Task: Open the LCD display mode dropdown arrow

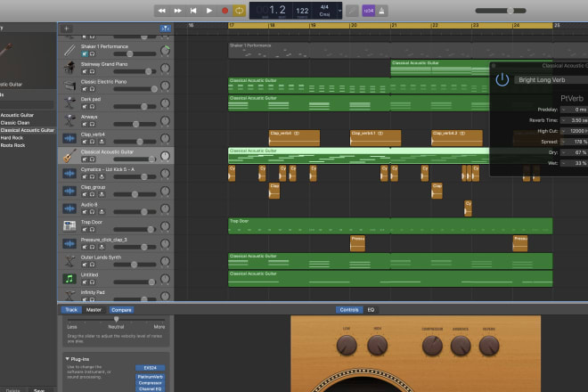Action: point(339,11)
